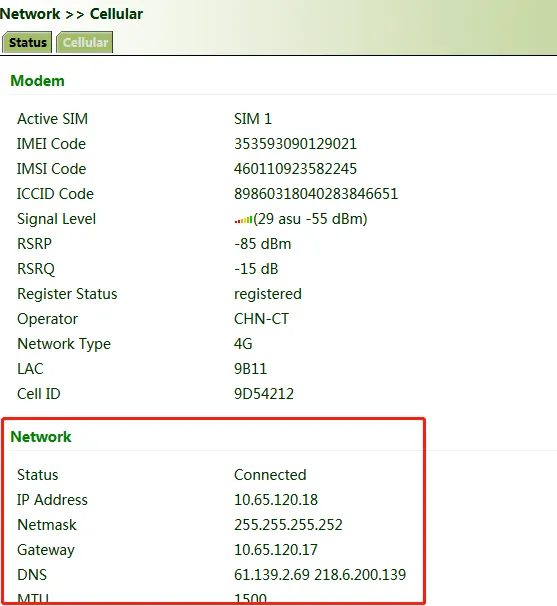The image size is (557, 606).
Task: Click the Gateway label
Action: tap(46, 550)
